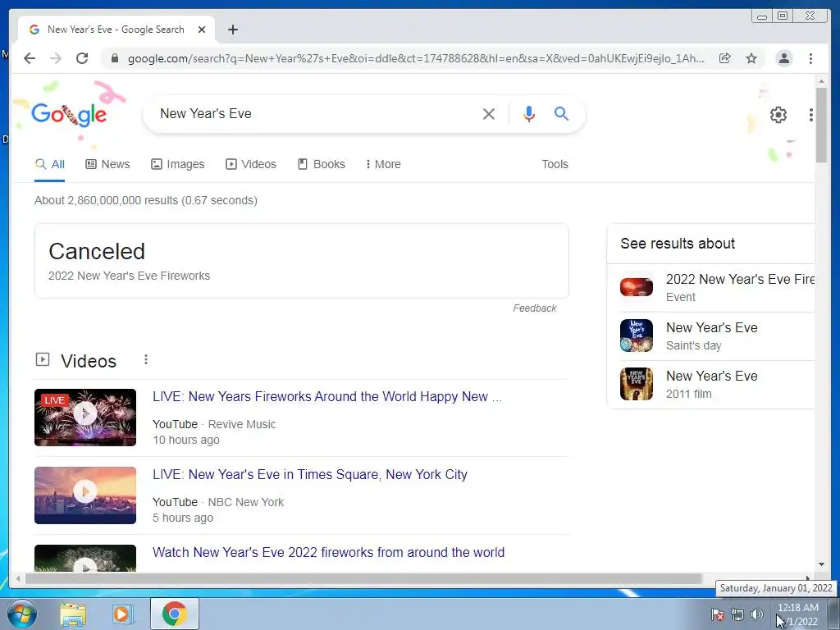
Task: Open a new browser tab
Action: point(232,30)
